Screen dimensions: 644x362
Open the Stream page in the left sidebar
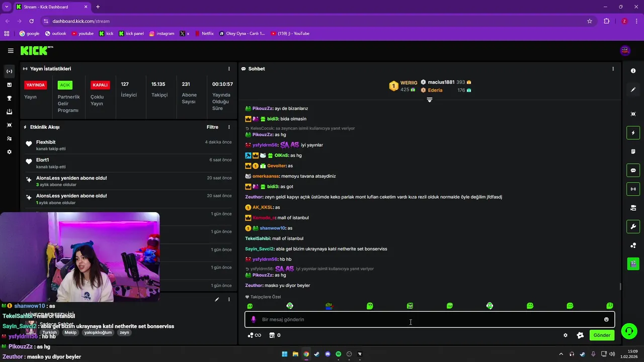click(x=9, y=71)
